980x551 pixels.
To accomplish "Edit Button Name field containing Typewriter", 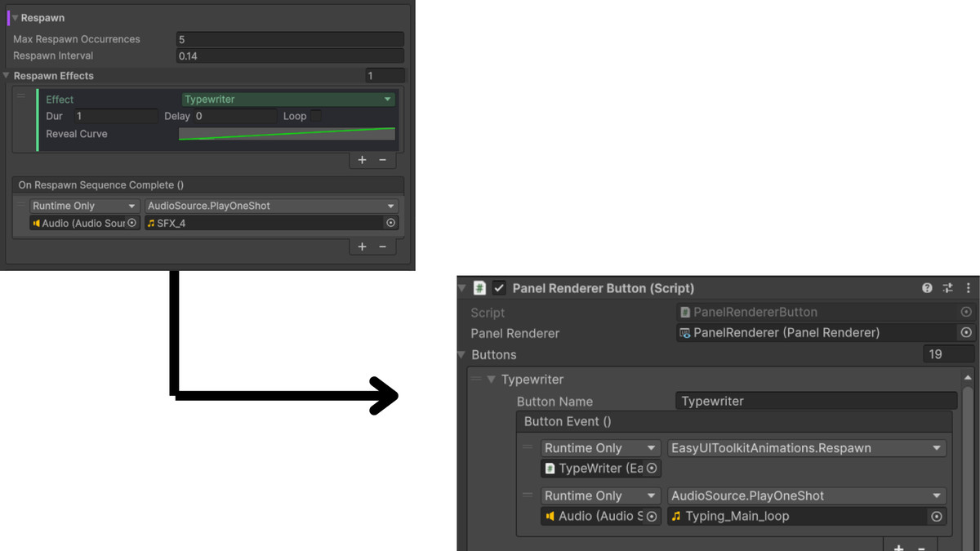I will (817, 402).
